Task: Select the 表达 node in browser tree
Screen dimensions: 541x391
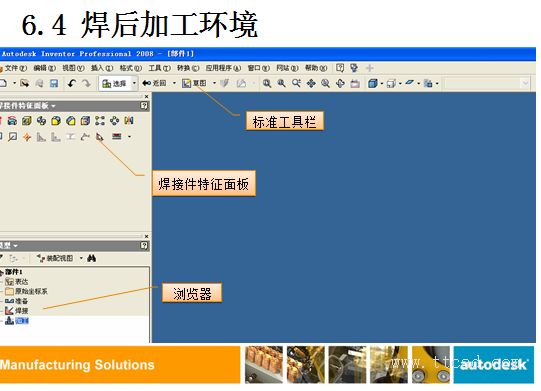Action: [x=17, y=282]
